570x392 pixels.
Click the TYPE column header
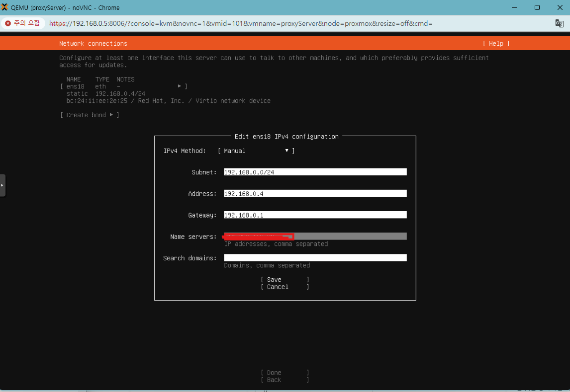pyautogui.click(x=102, y=79)
